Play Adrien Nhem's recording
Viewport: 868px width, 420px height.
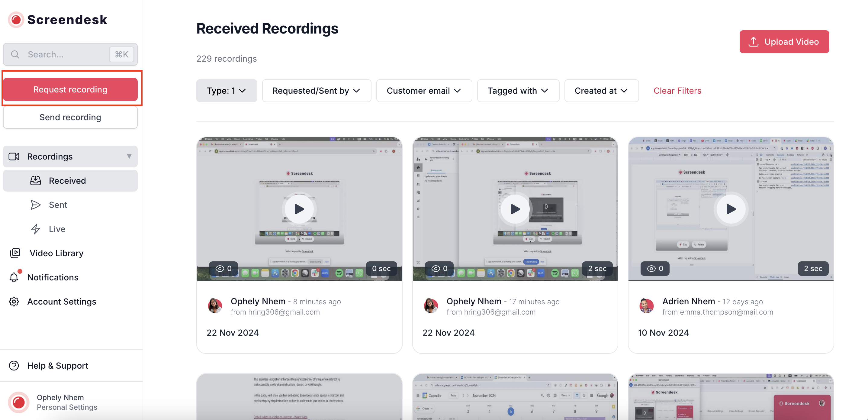coord(731,209)
